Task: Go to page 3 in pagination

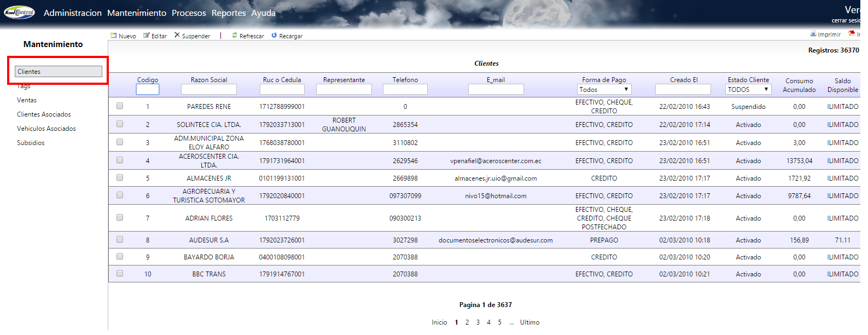Action: (x=477, y=322)
